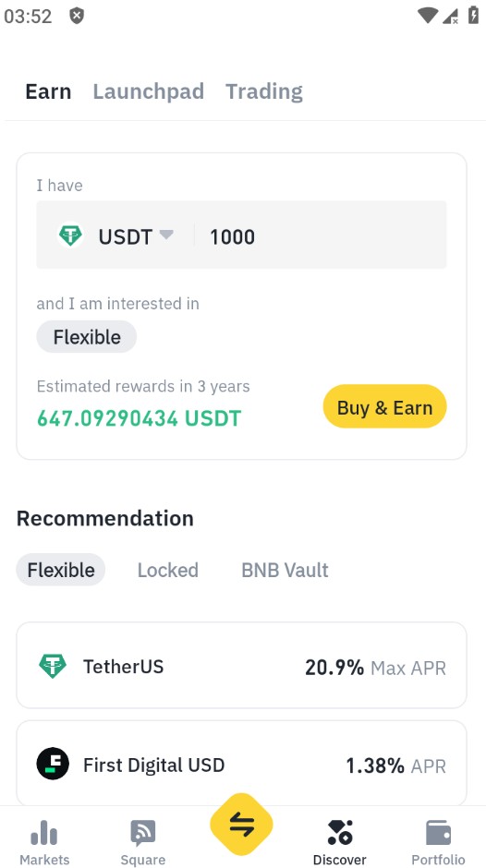Open the Square feed icon
The image size is (486, 868).
point(143,833)
